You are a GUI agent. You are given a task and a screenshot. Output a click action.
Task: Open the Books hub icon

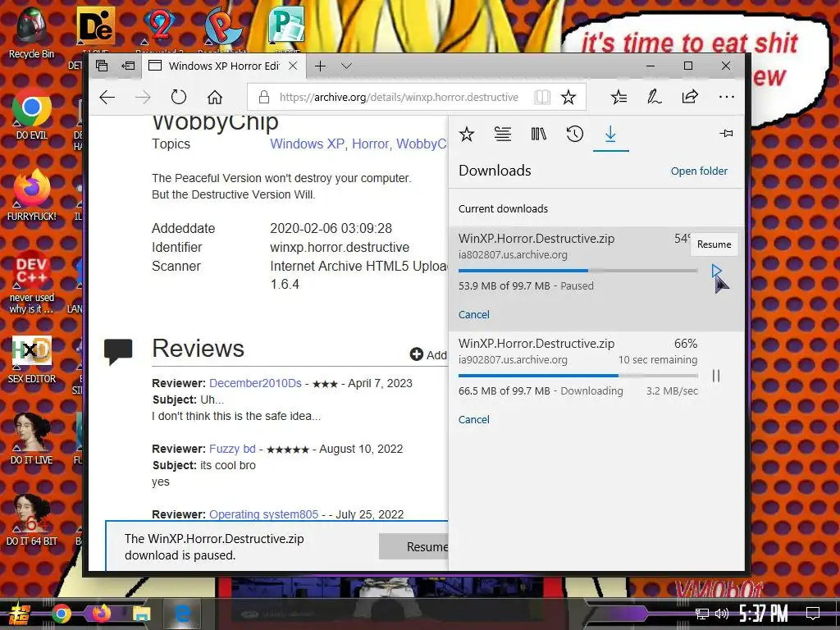tap(538, 134)
